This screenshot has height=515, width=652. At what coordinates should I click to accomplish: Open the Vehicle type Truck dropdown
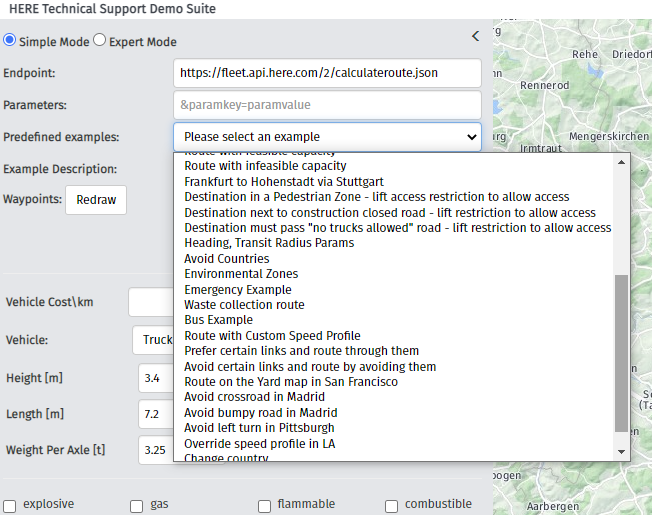(153, 340)
